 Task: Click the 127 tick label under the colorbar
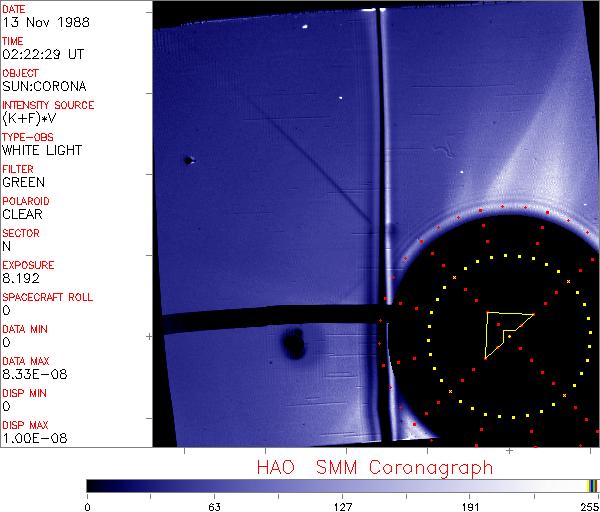pos(343,505)
